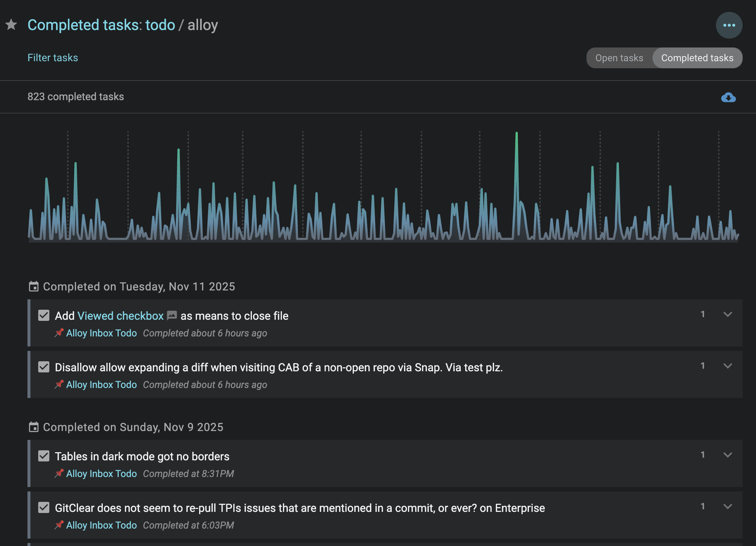756x546 pixels.
Task: Click calendar icon beside Sunday, Nov 9
Action: [x=34, y=427]
